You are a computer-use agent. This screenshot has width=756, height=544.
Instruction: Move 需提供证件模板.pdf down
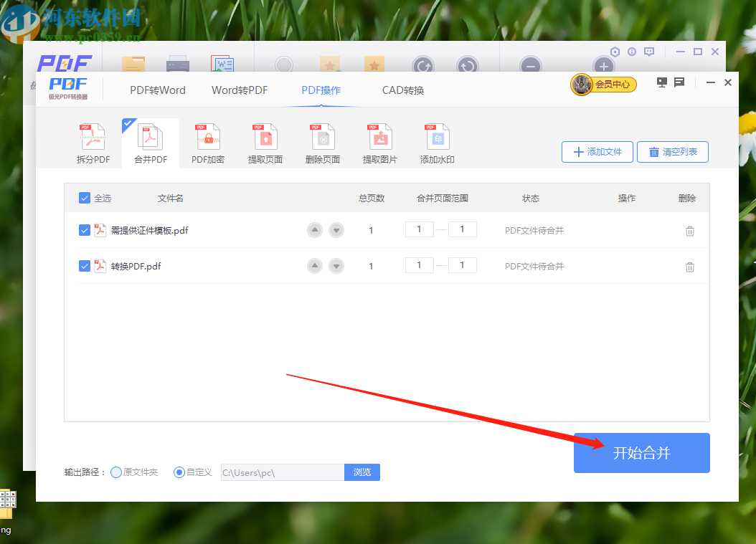pos(336,230)
